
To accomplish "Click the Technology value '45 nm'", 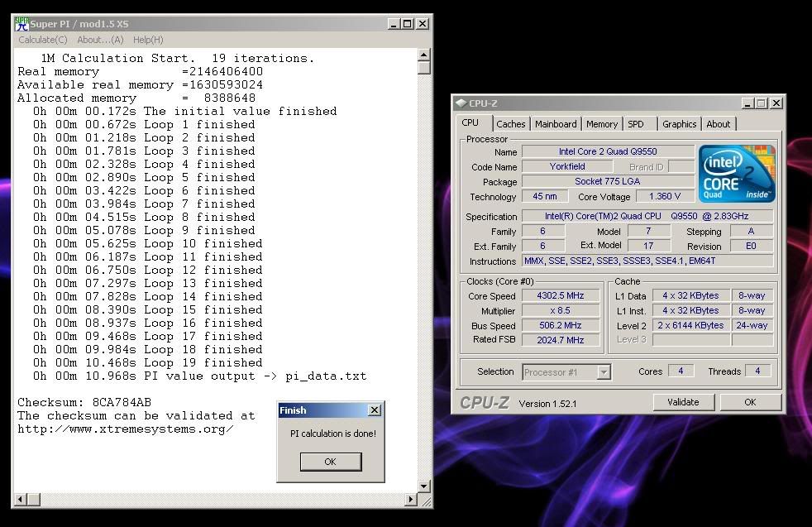I will pos(545,196).
